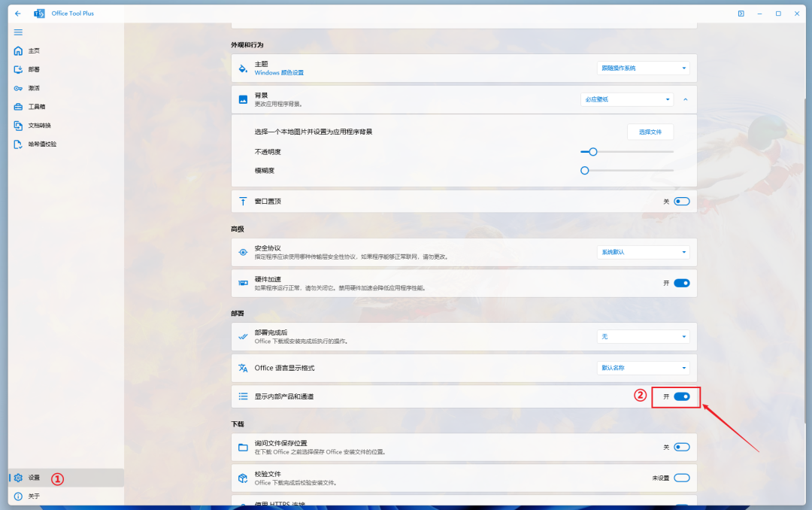Open the language format dropdown 默认名称

tap(644, 368)
